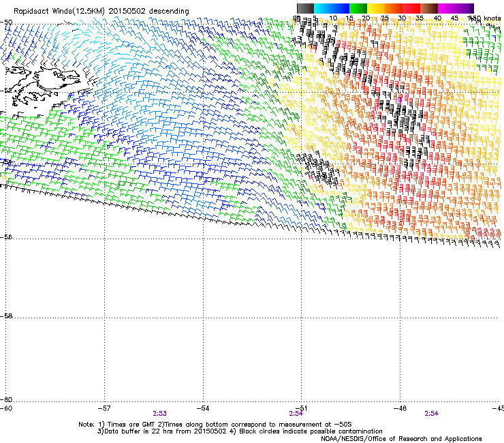The height and width of the screenshot is (443, 504).
Task: Click the purple 45-50 knots legend swatch
Action: point(464,8)
